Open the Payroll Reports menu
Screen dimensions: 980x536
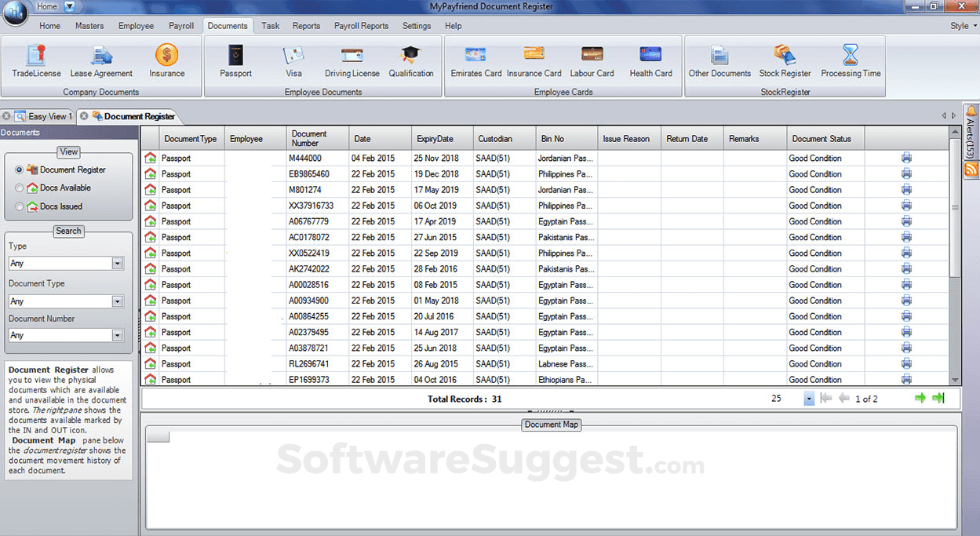point(362,26)
